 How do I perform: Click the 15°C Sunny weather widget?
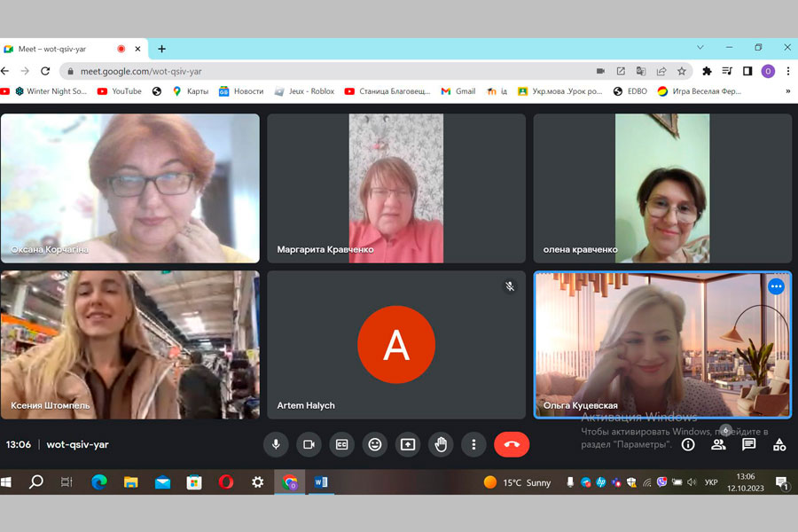[x=517, y=482]
